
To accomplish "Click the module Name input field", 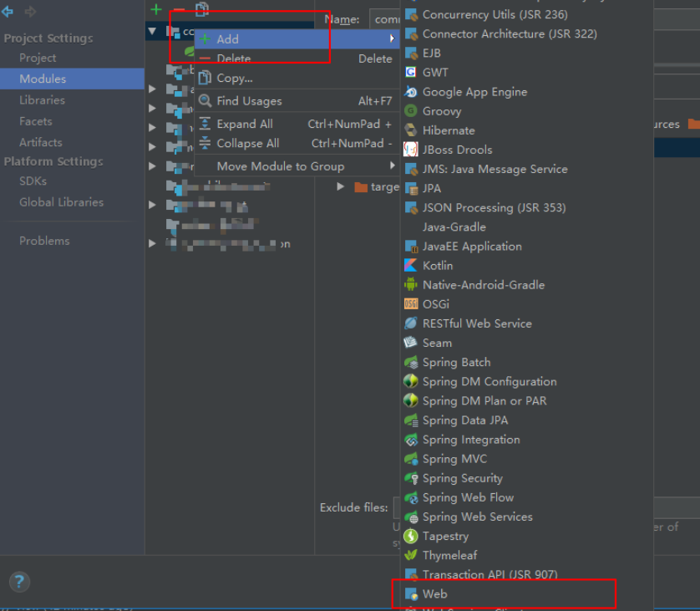I will pyautogui.click(x=384, y=19).
